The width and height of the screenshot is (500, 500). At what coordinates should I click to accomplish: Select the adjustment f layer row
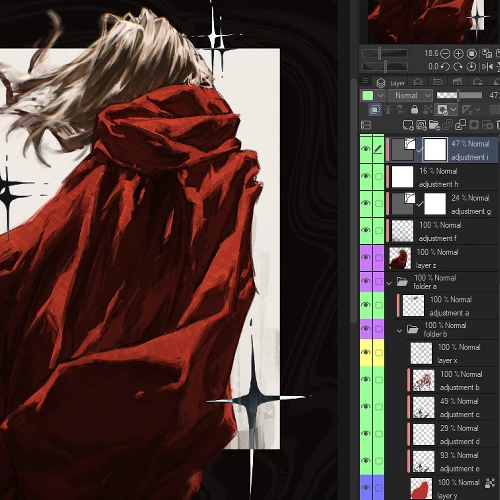point(442,231)
